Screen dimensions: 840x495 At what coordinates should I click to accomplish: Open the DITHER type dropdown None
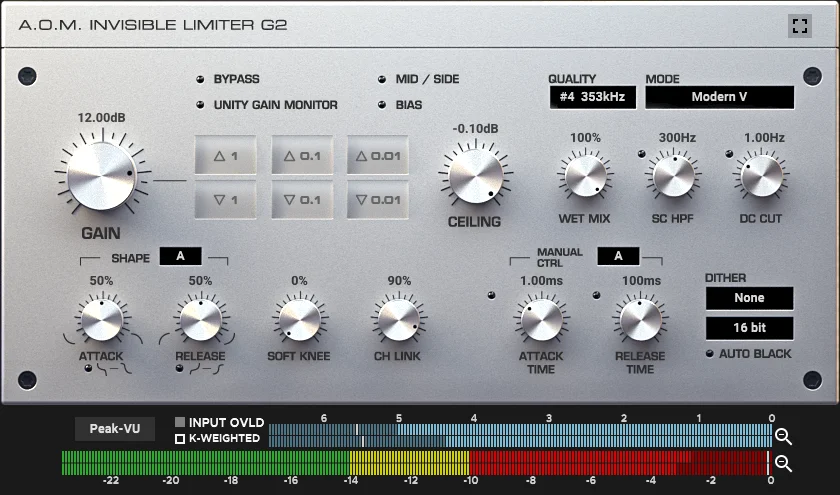[x=749, y=298]
